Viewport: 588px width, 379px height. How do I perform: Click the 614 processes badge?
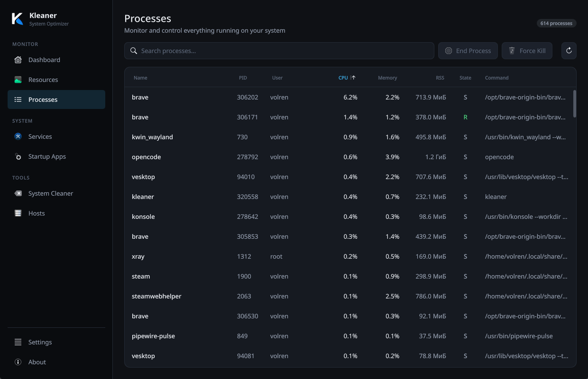(557, 23)
